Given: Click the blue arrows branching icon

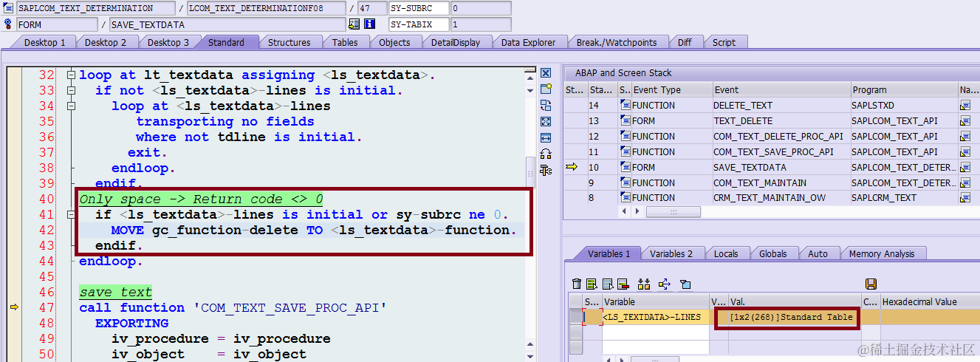Looking at the screenshot, I should pos(665,284).
